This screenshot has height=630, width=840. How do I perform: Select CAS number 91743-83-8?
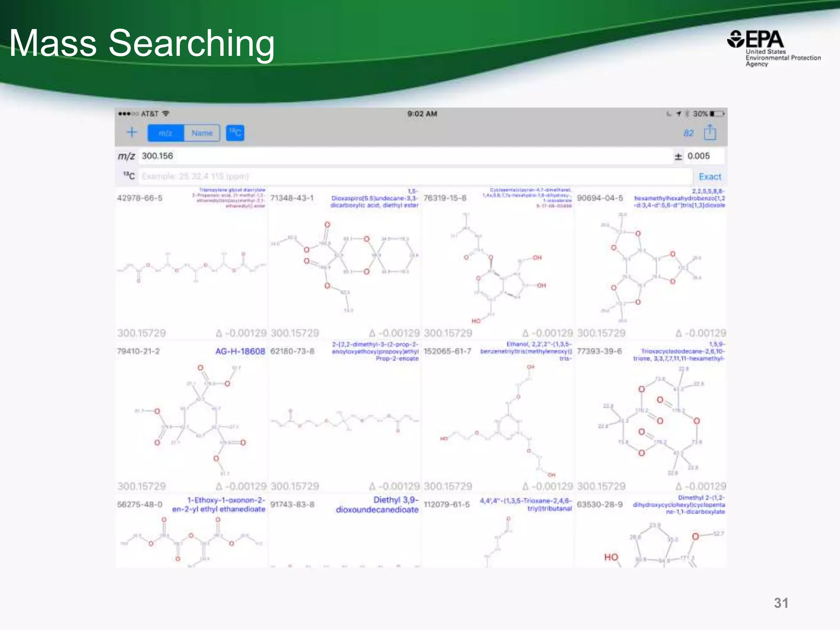click(x=292, y=504)
